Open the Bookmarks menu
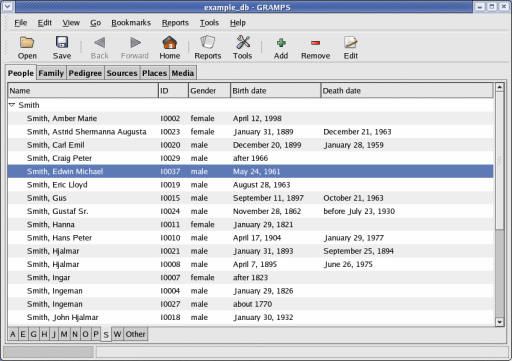The image size is (512, 361). pyautogui.click(x=131, y=23)
